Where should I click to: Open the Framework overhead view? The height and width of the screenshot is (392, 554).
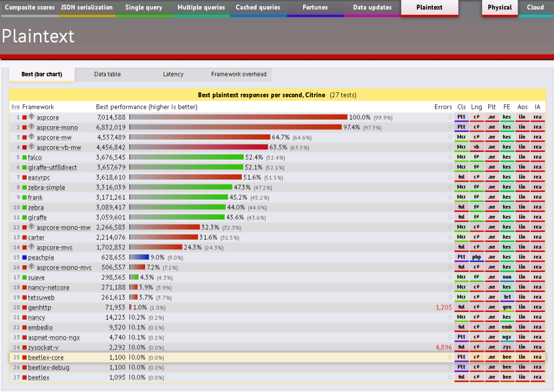239,74
